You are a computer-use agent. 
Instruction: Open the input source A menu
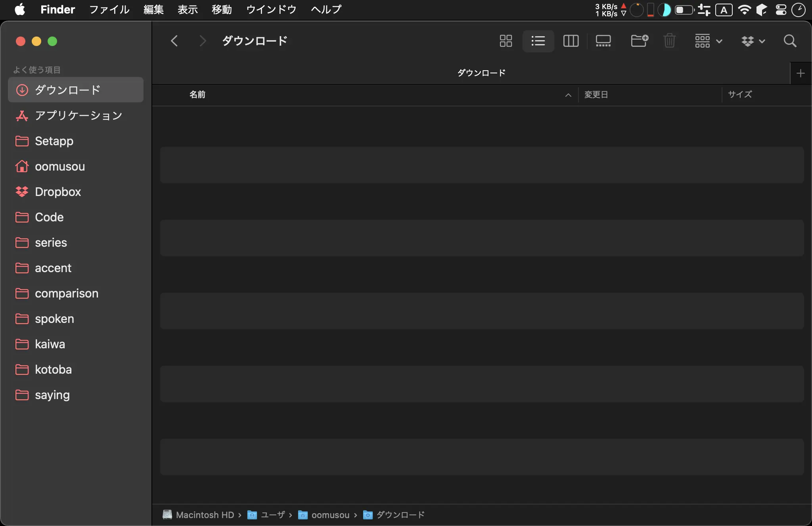point(724,10)
